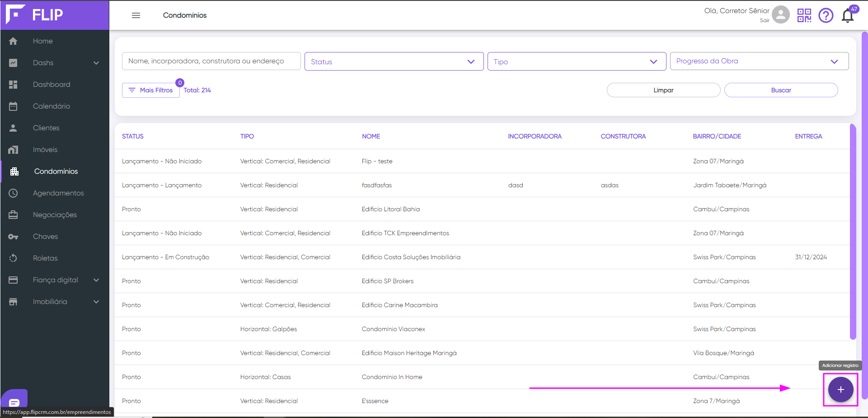
Task: Click the Dashboard grid icon
Action: (13, 85)
